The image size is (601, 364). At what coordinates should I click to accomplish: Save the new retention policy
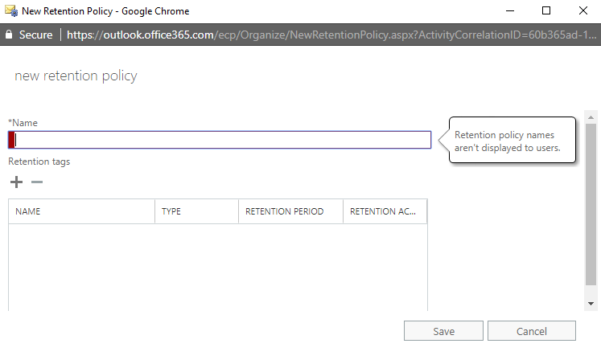click(443, 331)
